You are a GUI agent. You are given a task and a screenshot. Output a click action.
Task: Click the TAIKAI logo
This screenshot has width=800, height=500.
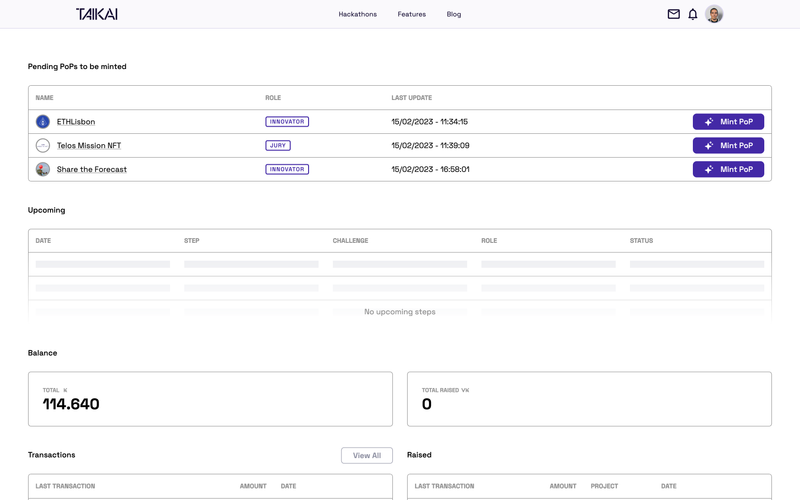96,14
